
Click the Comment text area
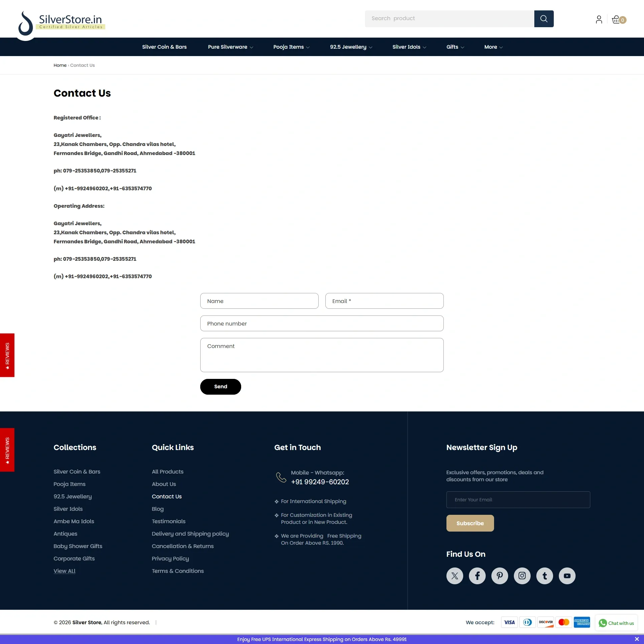322,355
